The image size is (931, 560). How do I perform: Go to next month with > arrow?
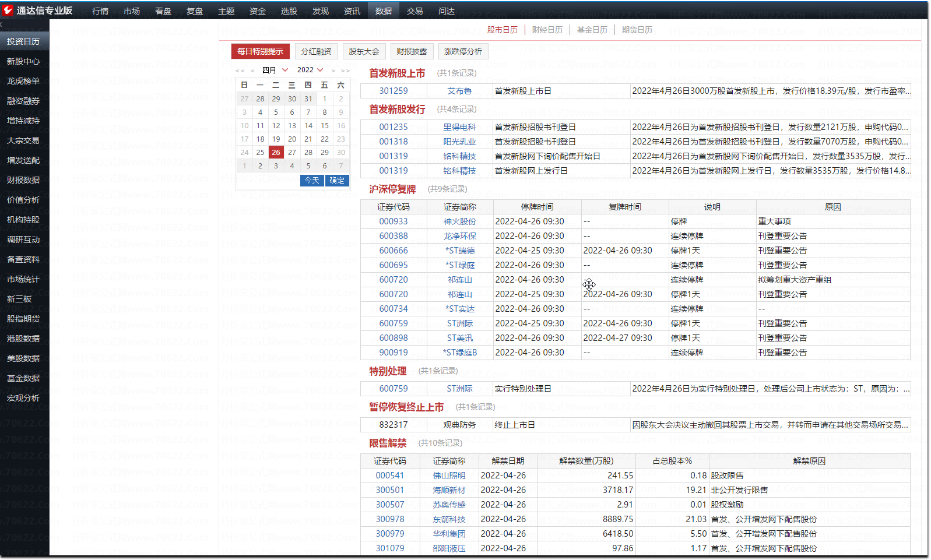coord(333,70)
